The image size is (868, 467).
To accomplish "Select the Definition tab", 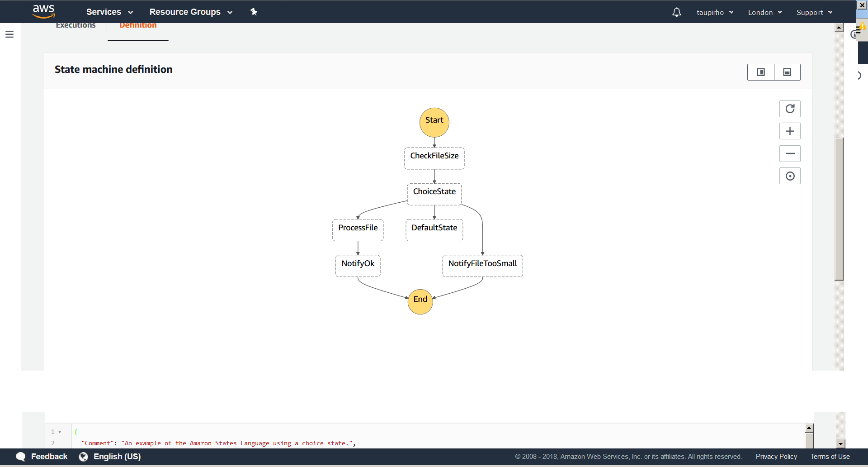I will [x=138, y=26].
